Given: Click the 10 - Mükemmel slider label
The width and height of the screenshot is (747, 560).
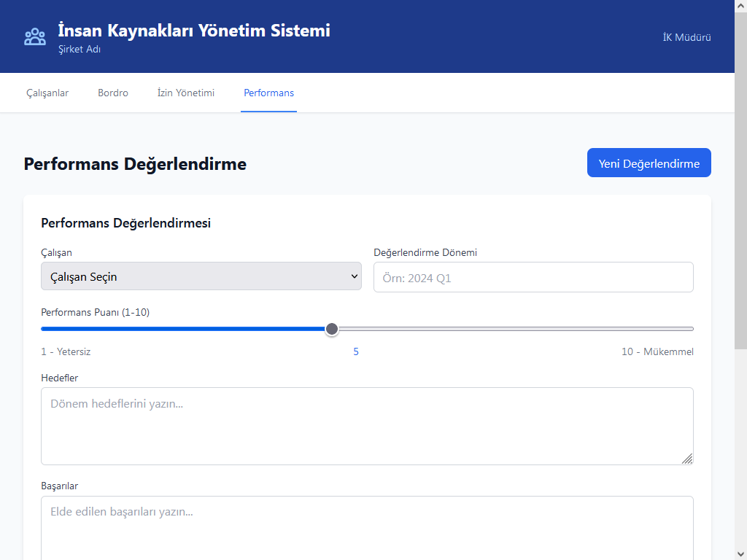Looking at the screenshot, I should point(657,352).
